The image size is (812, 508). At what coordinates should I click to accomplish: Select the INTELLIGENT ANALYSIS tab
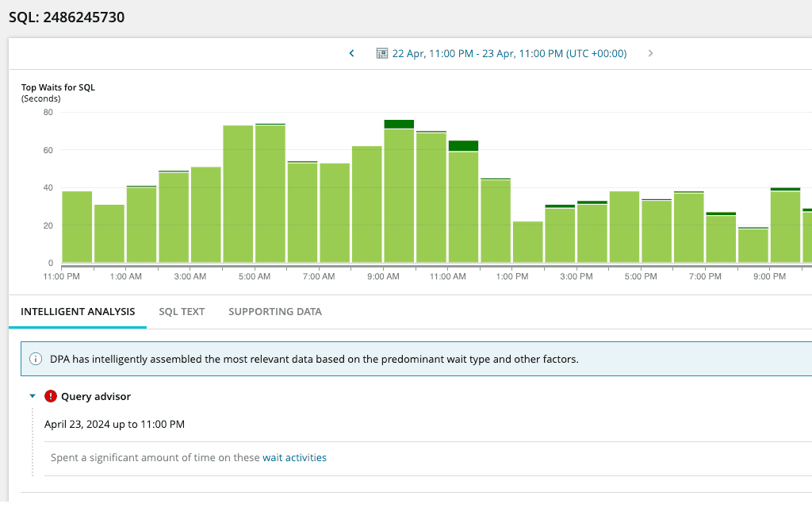(77, 311)
